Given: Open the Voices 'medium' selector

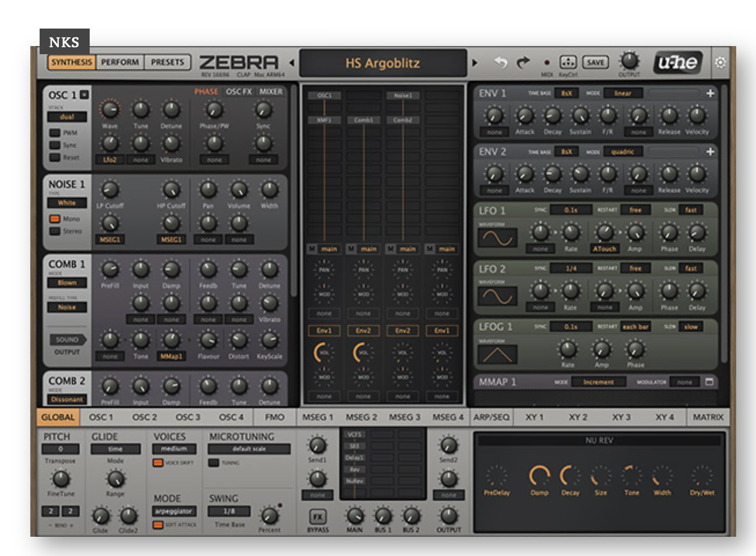Looking at the screenshot, I should 174,449.
